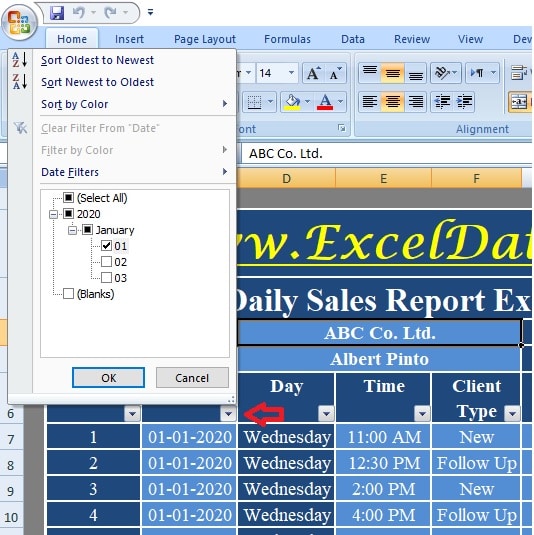Click Decrease Indent icon

[x=442, y=102]
